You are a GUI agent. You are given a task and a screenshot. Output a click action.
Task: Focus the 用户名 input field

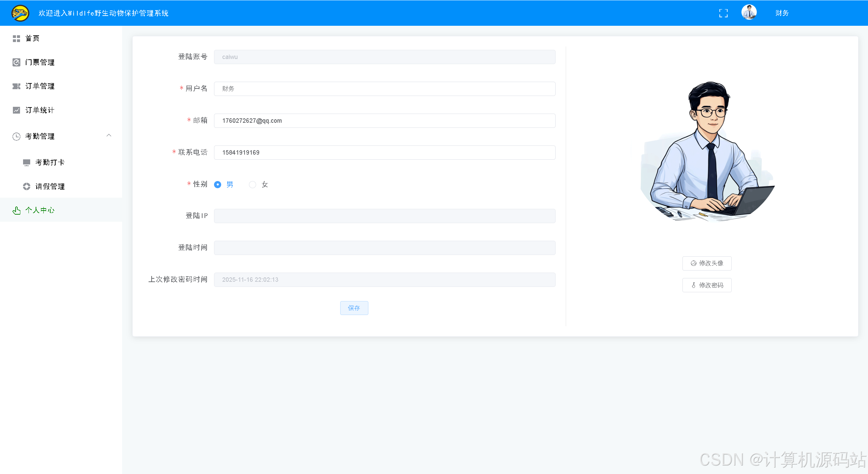point(385,89)
